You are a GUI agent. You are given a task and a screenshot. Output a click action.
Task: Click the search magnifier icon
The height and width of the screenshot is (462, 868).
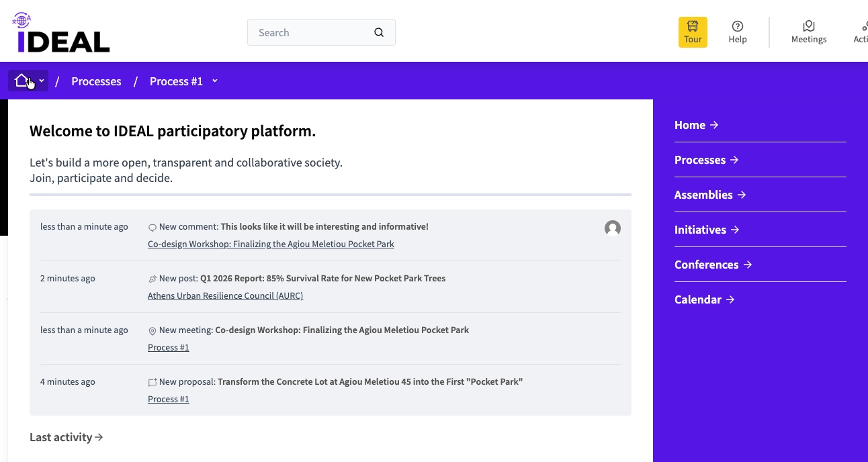[x=379, y=32]
